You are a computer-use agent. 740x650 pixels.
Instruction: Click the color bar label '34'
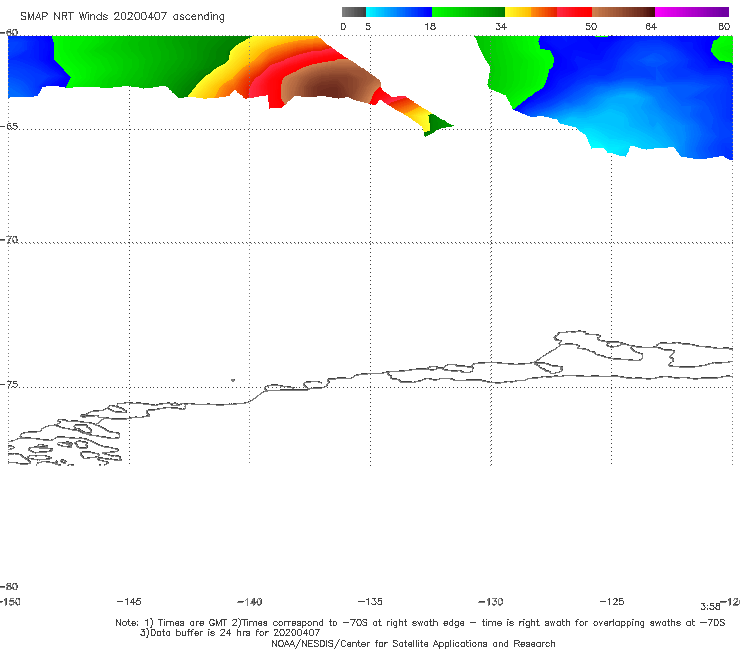pyautogui.click(x=501, y=26)
